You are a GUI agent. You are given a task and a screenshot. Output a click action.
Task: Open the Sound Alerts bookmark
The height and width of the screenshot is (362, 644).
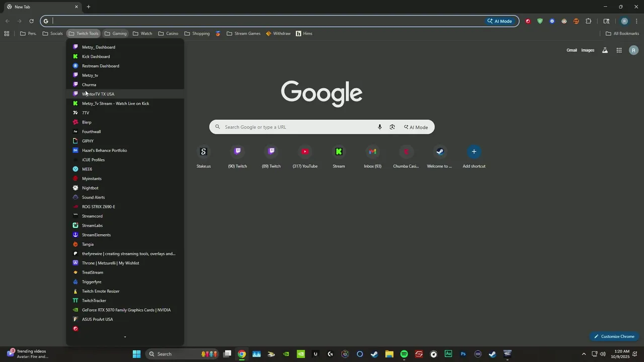click(125, 198)
